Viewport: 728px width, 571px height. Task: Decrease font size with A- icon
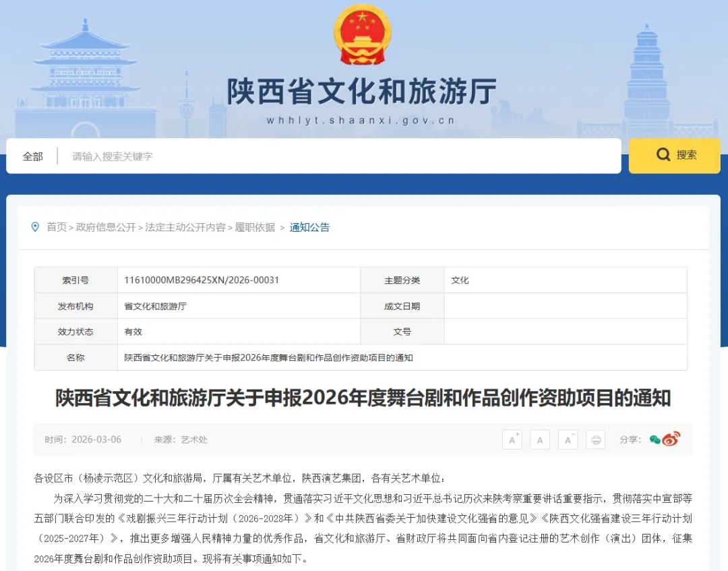pyautogui.click(x=568, y=439)
